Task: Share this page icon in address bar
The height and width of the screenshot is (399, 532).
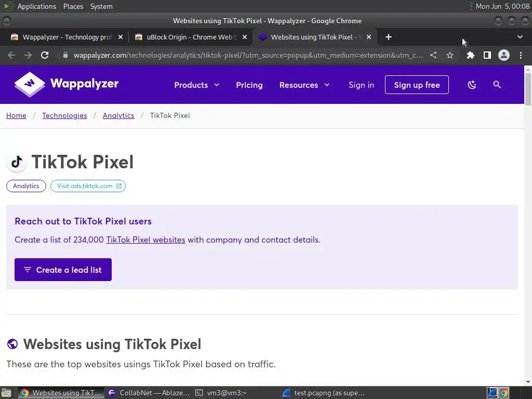Action: click(x=433, y=55)
